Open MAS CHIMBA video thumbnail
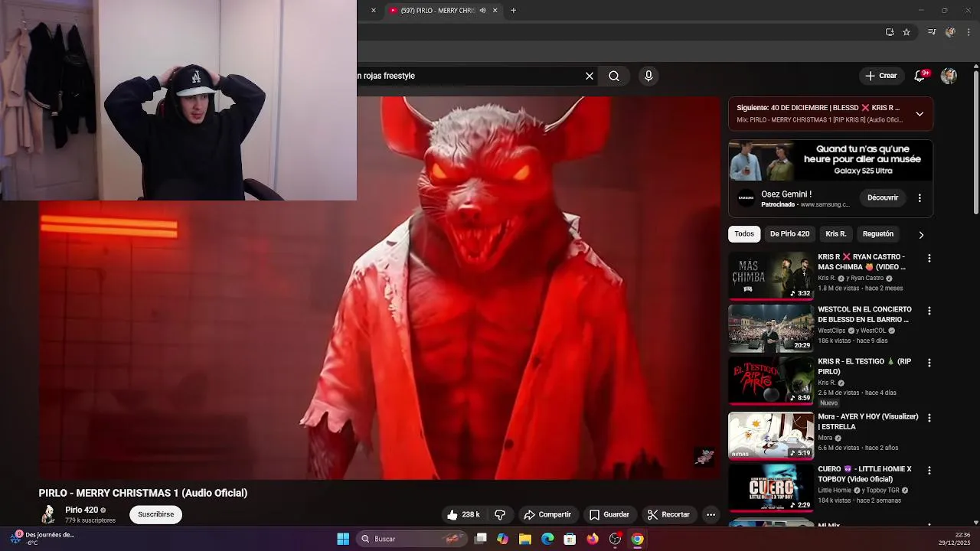Screen dimensions: 980x551 pyautogui.click(x=771, y=275)
